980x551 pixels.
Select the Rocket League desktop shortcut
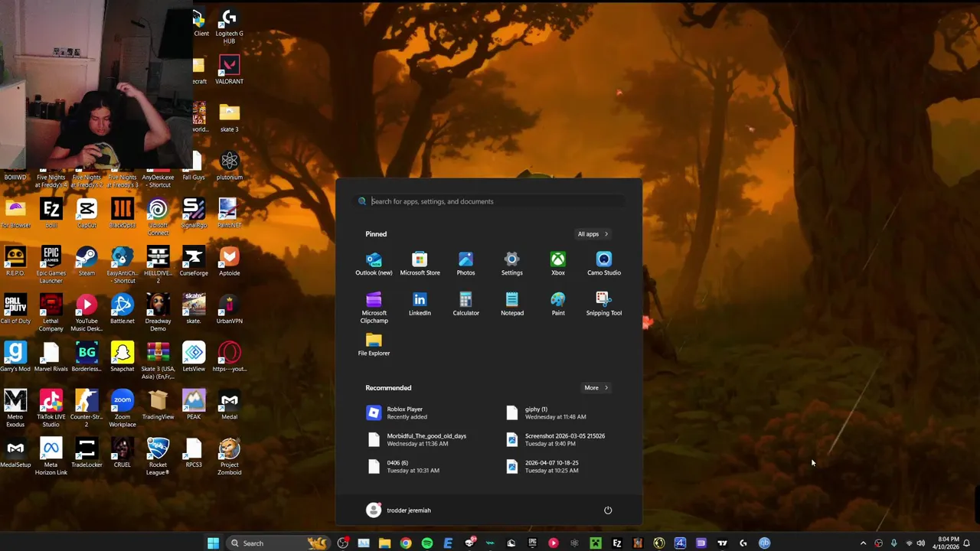(158, 457)
